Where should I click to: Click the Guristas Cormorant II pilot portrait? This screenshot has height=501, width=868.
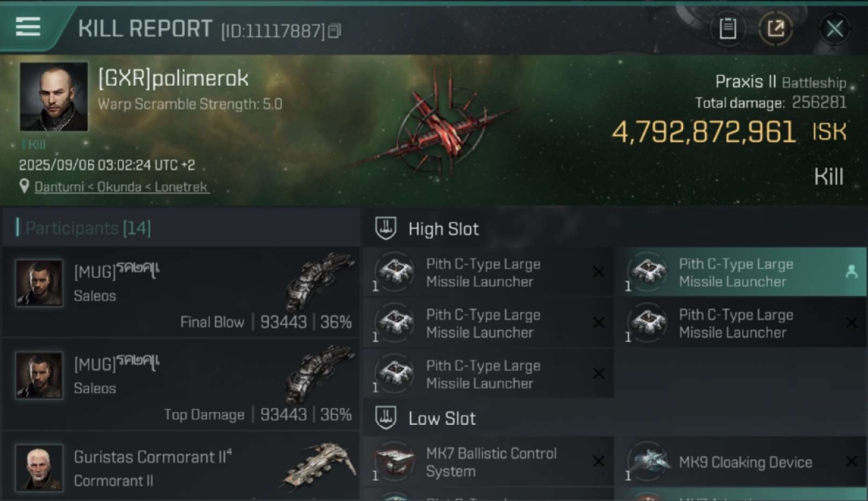(39, 468)
